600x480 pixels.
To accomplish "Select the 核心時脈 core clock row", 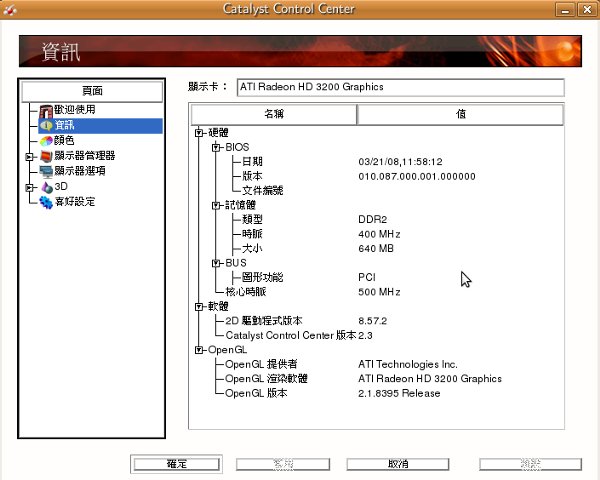I will pyautogui.click(x=246, y=292).
